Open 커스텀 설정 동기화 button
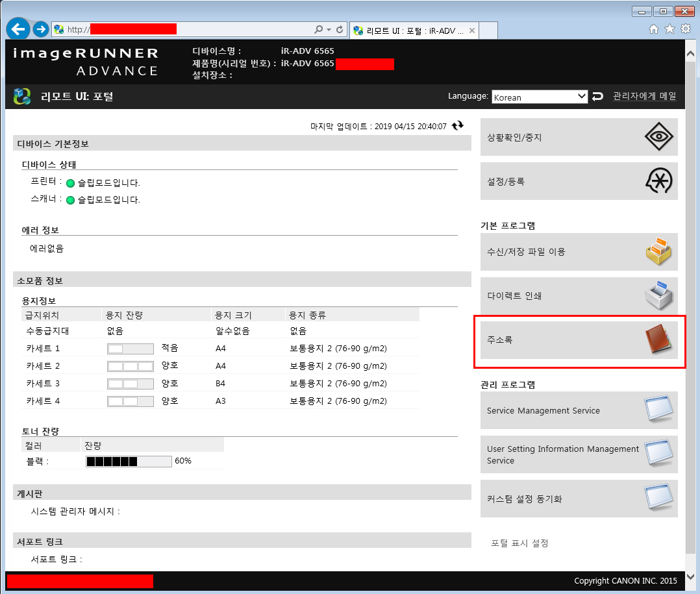 click(x=579, y=499)
